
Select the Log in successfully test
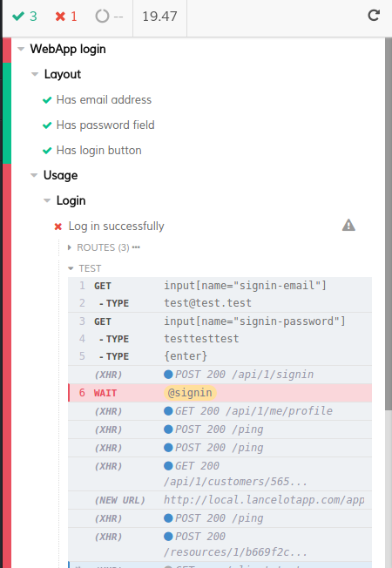116,226
